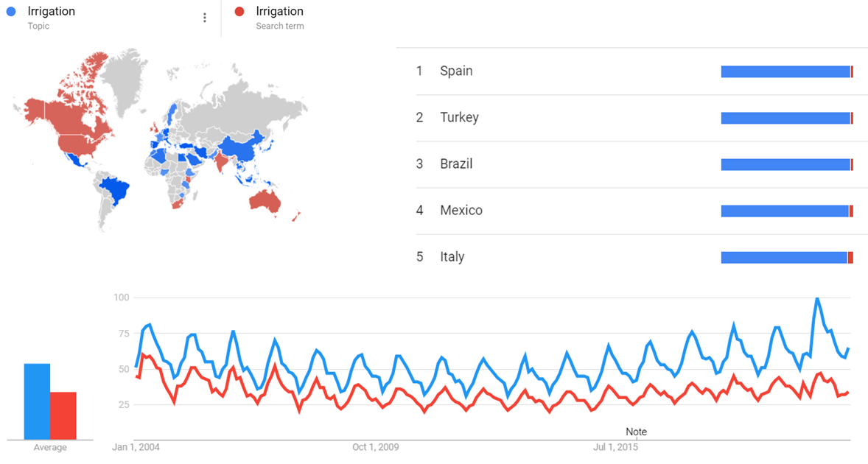Click the red Irrigation Search term dot
Image resolution: width=868 pixels, height=464 pixels.
[239, 12]
